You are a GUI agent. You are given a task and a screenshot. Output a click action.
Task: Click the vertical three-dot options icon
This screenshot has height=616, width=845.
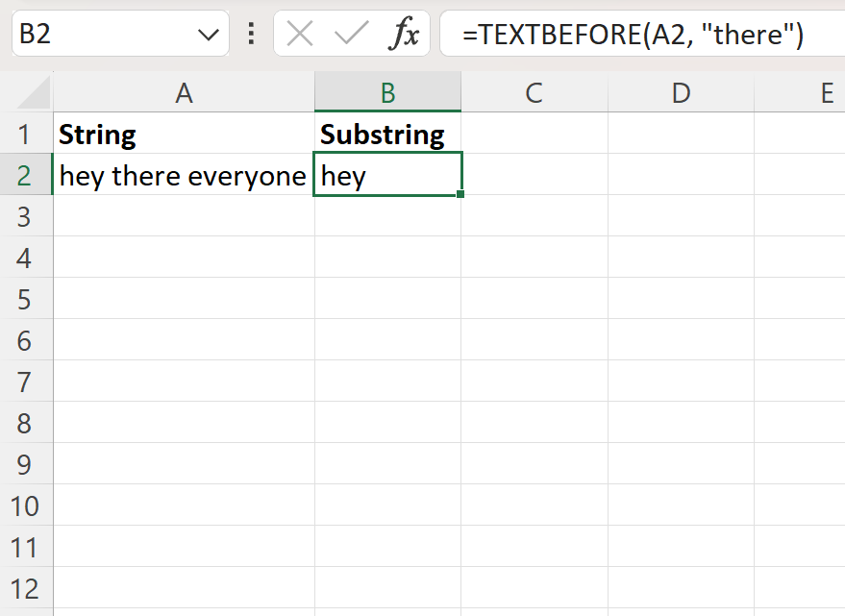250,34
